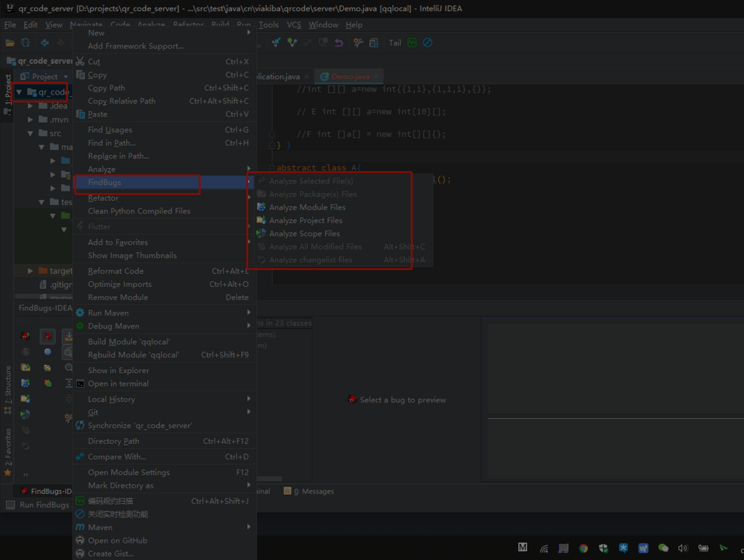Image resolution: width=744 pixels, height=560 pixels.
Task: Open the Help menu in menu bar
Action: pos(354,25)
